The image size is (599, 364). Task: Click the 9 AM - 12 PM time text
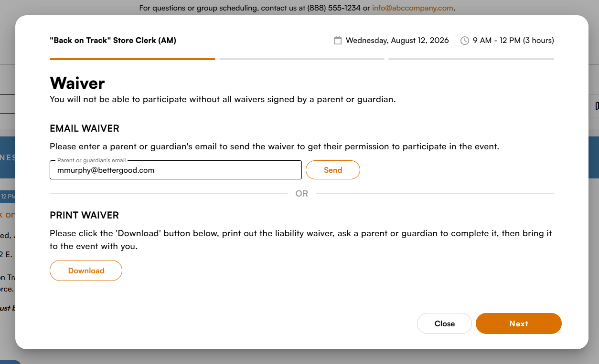pos(513,41)
